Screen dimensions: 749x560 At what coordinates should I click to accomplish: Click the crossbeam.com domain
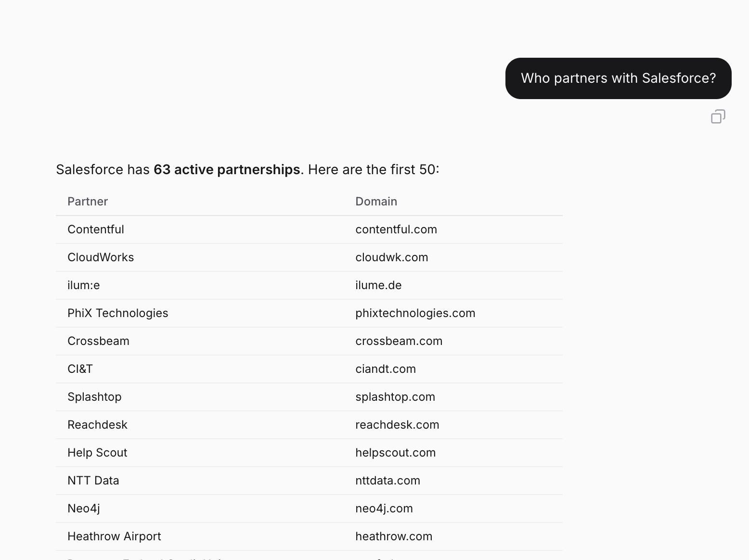tap(399, 341)
